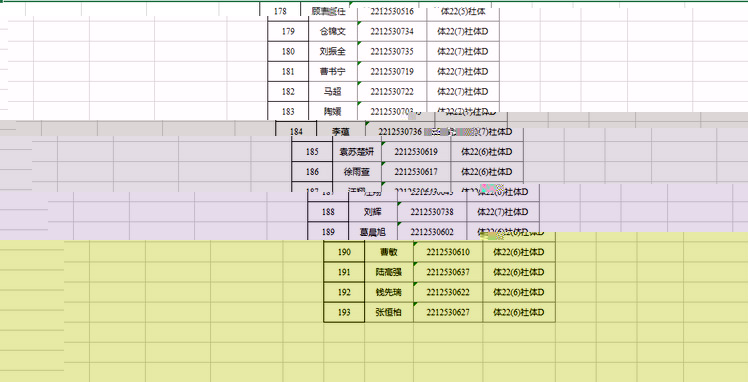This screenshot has width=748, height=382.
Task: Click student ID cell 2212530738
Action: coord(432,212)
